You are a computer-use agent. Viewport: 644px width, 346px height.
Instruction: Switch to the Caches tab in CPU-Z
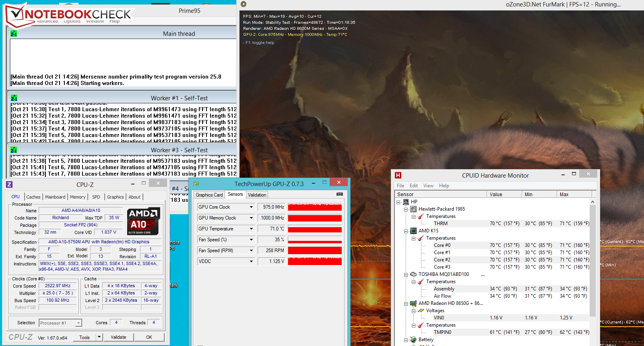coord(33,197)
